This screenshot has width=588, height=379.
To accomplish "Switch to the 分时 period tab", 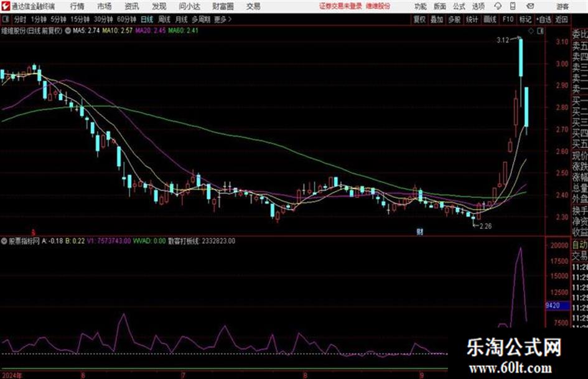I will point(20,19).
